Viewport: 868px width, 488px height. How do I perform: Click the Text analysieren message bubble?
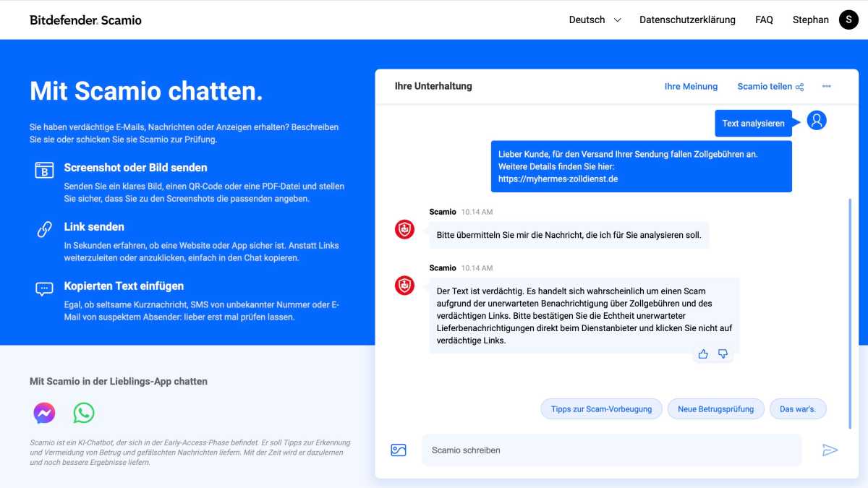(x=753, y=124)
